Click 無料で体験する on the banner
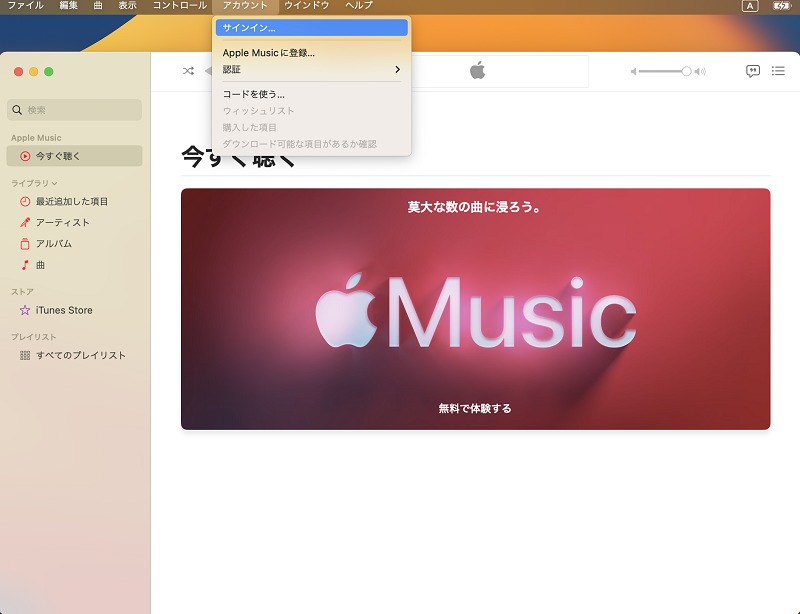The height and width of the screenshot is (614, 800). pyautogui.click(x=475, y=408)
